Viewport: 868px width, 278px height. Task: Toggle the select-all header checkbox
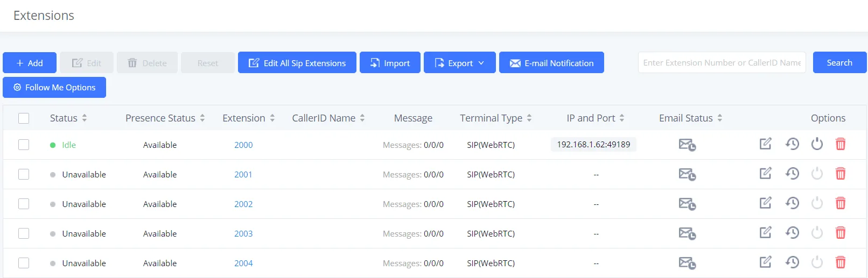(x=24, y=118)
